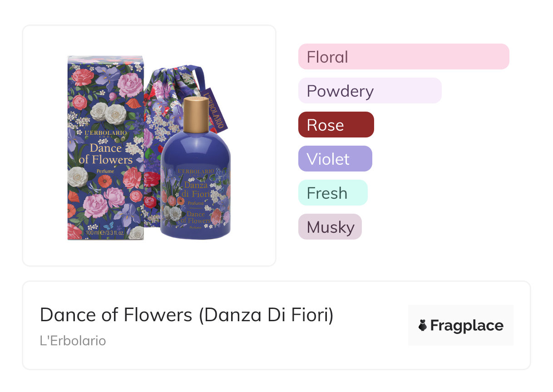Select the Powdery accord bar
The image size is (553, 392).
point(370,91)
